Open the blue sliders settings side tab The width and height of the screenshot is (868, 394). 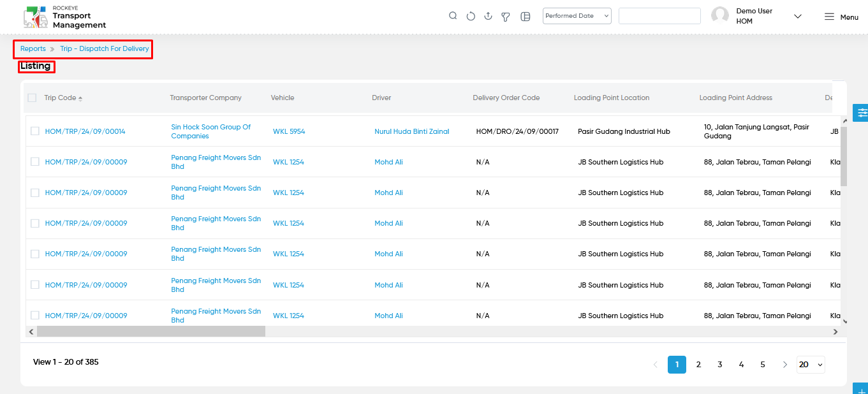coord(862,113)
